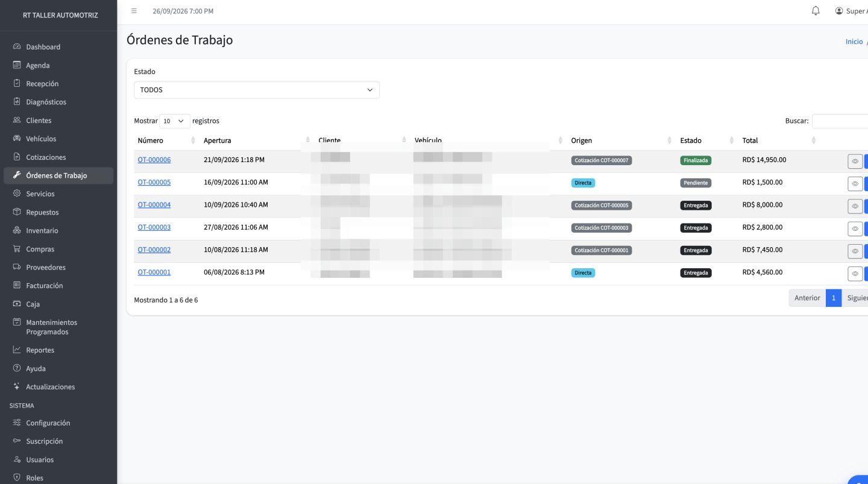Go to Cotizaciones in sidebar menu

(x=46, y=157)
